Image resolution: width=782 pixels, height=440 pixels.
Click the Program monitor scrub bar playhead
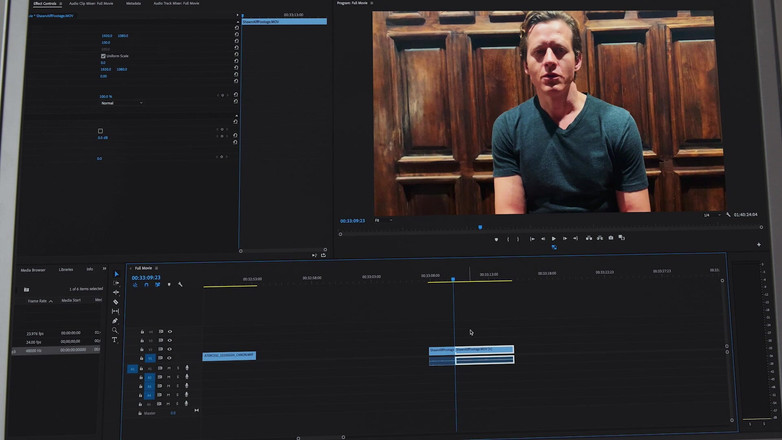point(480,227)
